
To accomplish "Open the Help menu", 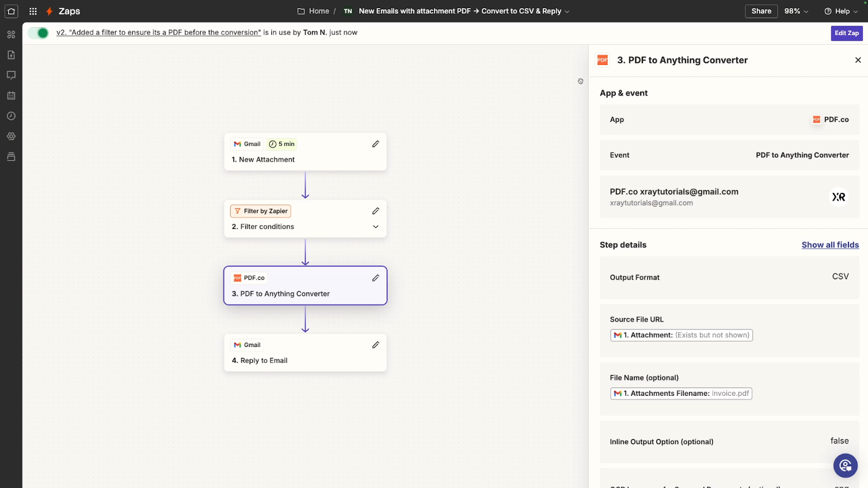I will [x=841, y=11].
